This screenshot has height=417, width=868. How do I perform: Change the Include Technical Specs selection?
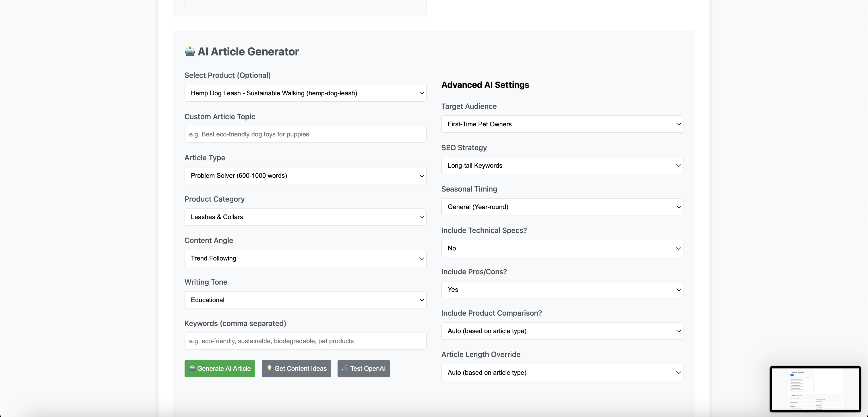click(x=562, y=248)
